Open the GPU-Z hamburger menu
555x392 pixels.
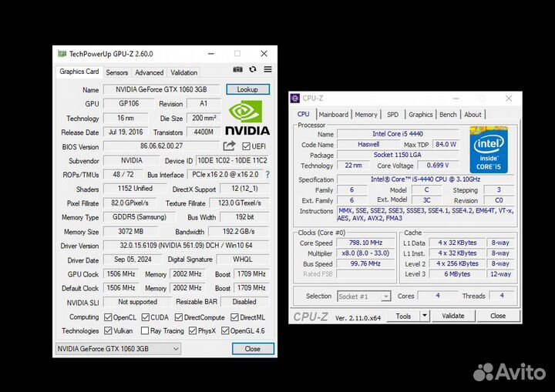pos(268,69)
